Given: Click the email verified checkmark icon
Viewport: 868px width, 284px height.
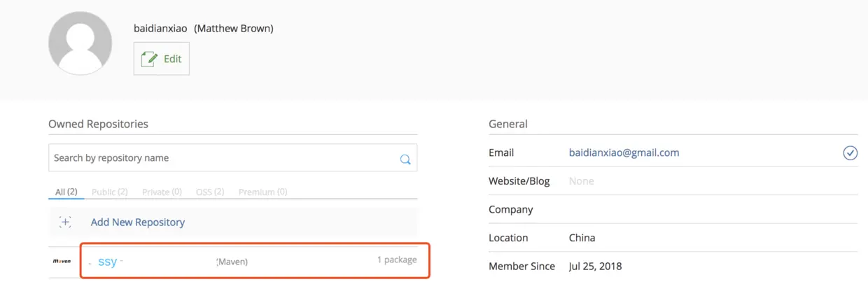Looking at the screenshot, I should tap(850, 153).
